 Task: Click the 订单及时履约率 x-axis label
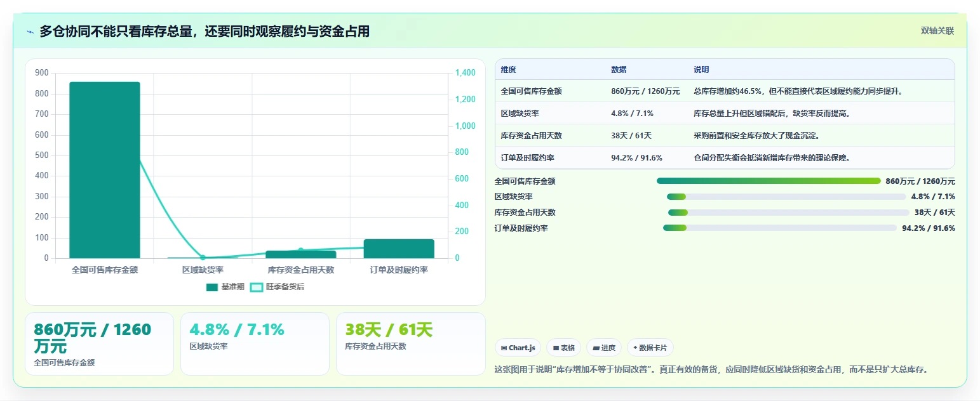click(x=399, y=270)
